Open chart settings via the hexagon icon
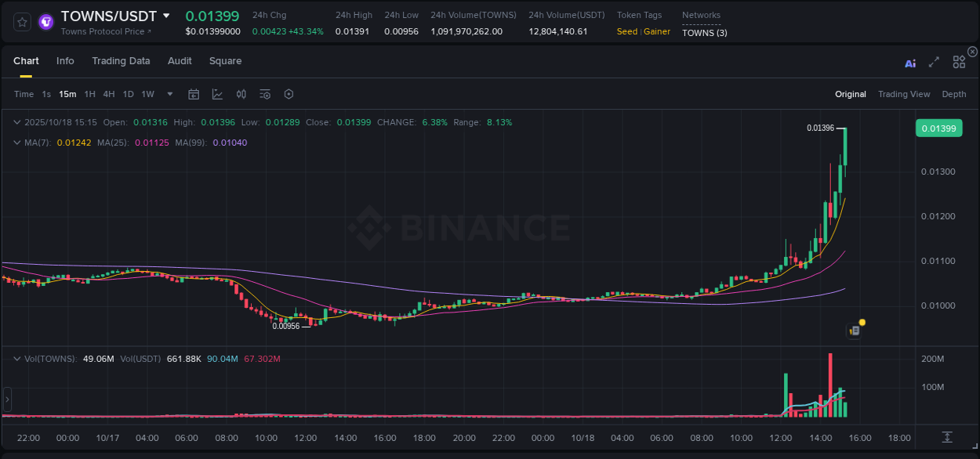980x459 pixels. [x=289, y=94]
